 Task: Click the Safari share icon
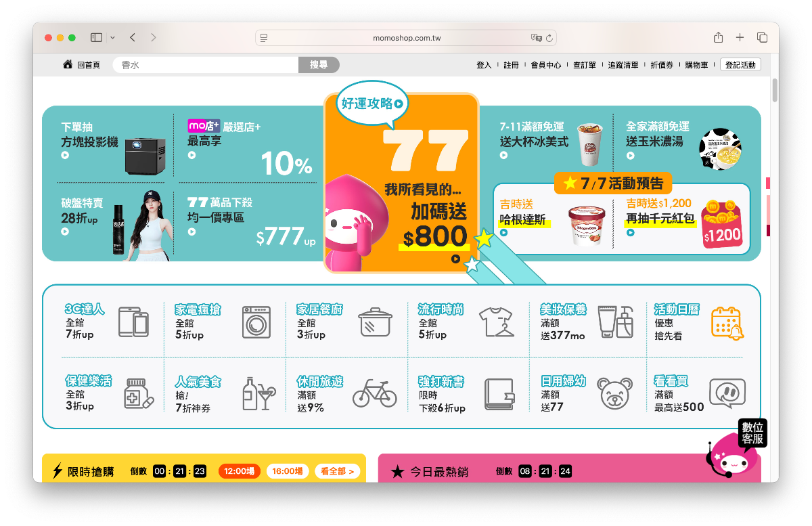[x=718, y=37]
